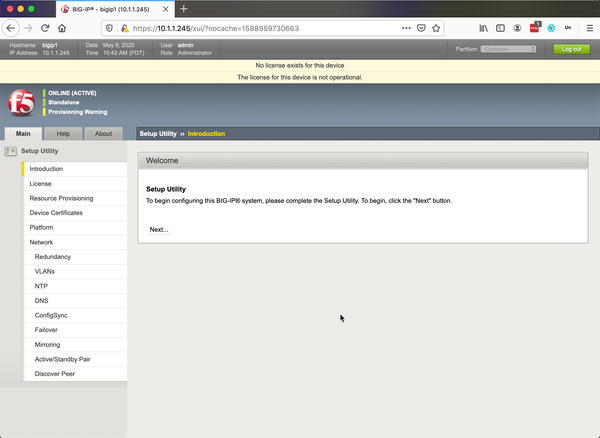This screenshot has height=438, width=600.
Task: Close the BIG-IP browser tab
Action: coord(166,9)
